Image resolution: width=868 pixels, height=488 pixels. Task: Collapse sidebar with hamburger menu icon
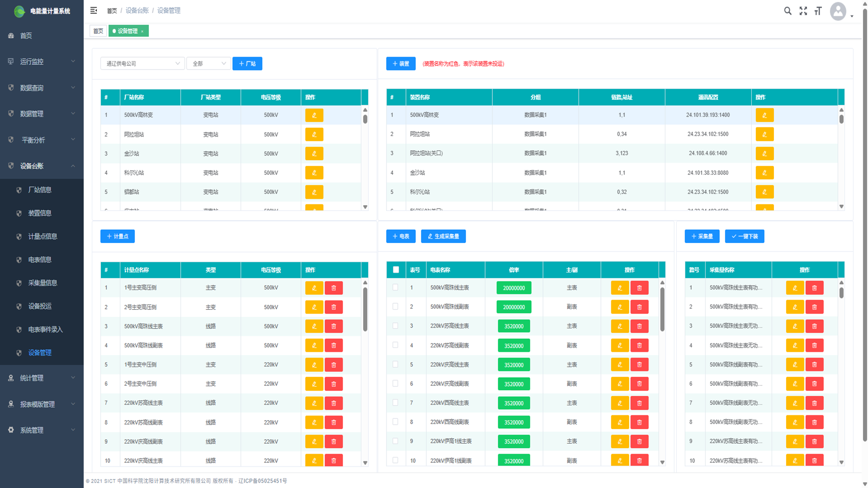point(94,10)
